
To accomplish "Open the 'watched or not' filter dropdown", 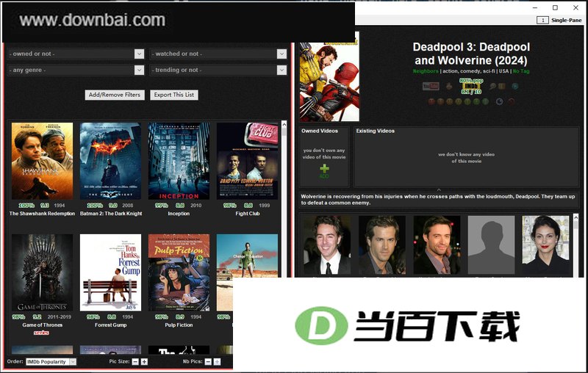I will [x=218, y=54].
